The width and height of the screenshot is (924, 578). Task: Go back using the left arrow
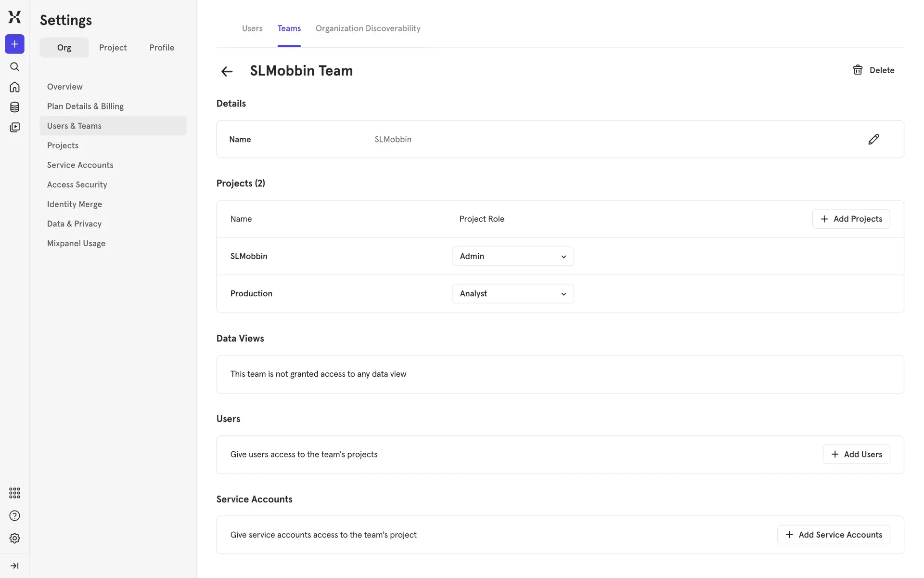[227, 72]
